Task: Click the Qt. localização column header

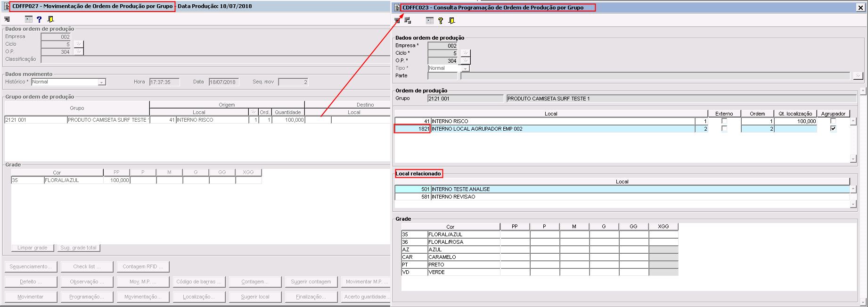Action: pyautogui.click(x=795, y=114)
